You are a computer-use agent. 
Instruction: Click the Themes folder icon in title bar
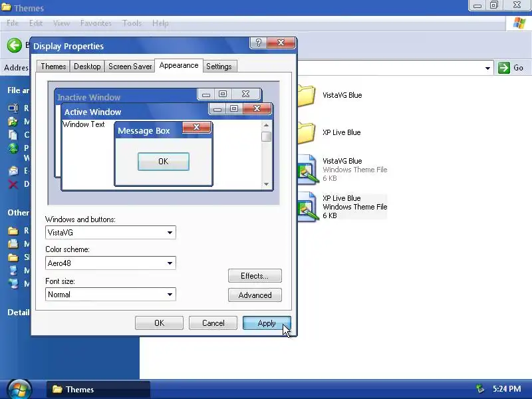click(x=6, y=7)
